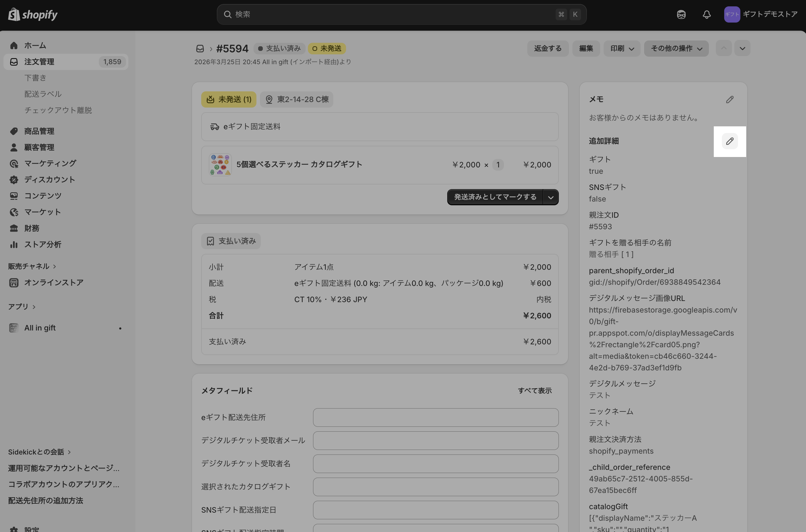This screenshot has width=806, height=532.
Task: Select 下書き under 注文管理
Action: tap(35, 78)
